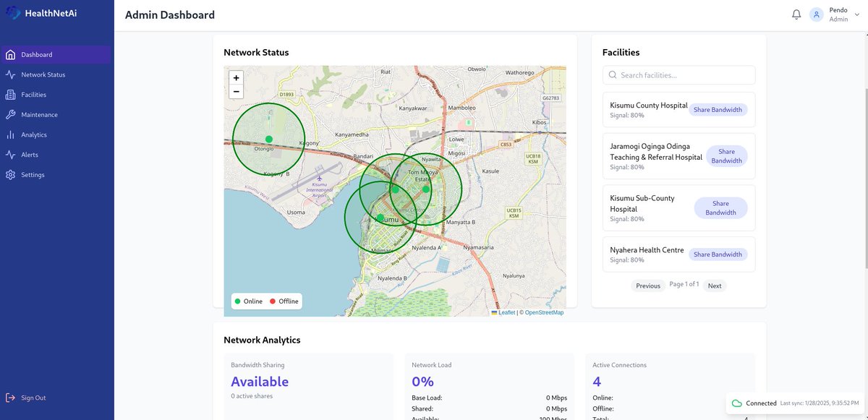Click the Sign Out arrow icon
This screenshot has width=868, height=420.
tap(10, 398)
